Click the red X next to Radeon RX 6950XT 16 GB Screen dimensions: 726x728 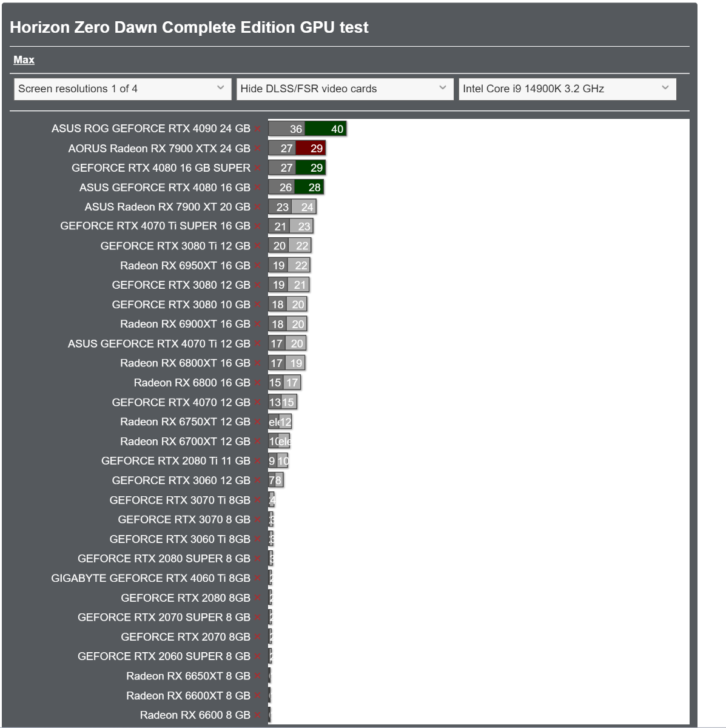[258, 266]
